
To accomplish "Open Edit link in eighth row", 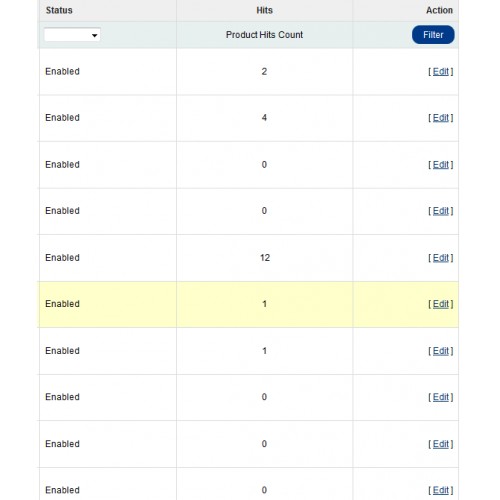I will [x=441, y=397].
